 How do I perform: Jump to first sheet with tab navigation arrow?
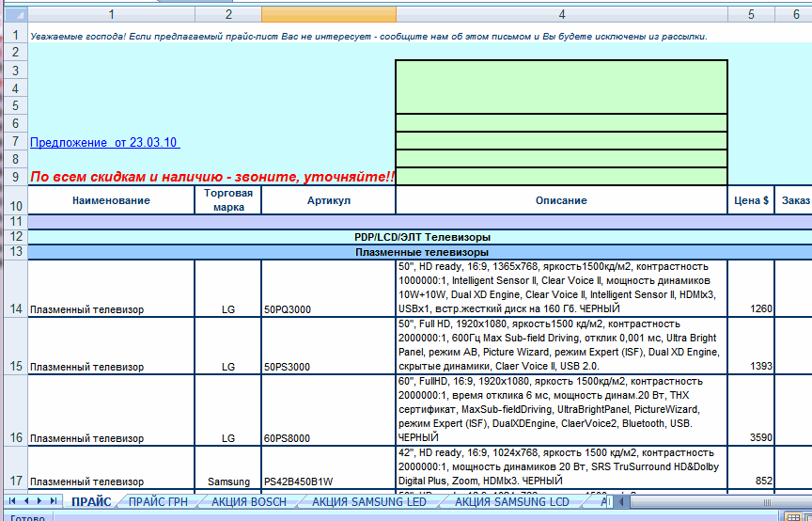[x=12, y=501]
